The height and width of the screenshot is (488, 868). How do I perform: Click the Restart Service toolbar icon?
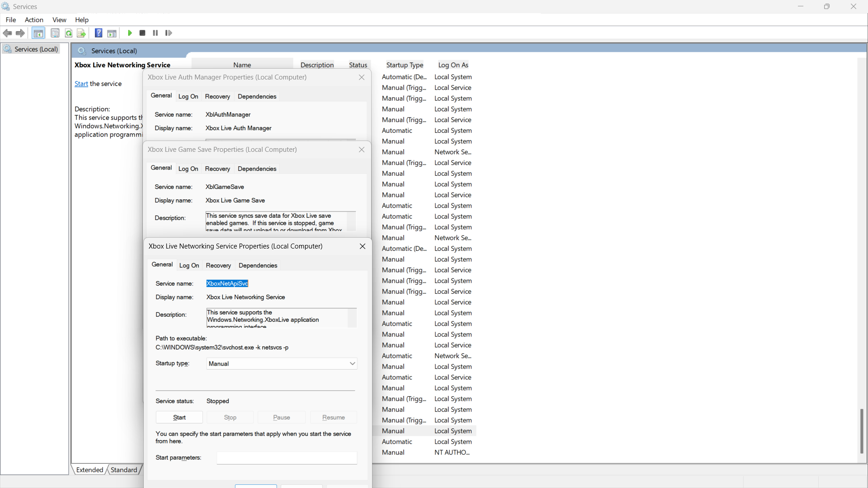tap(169, 33)
